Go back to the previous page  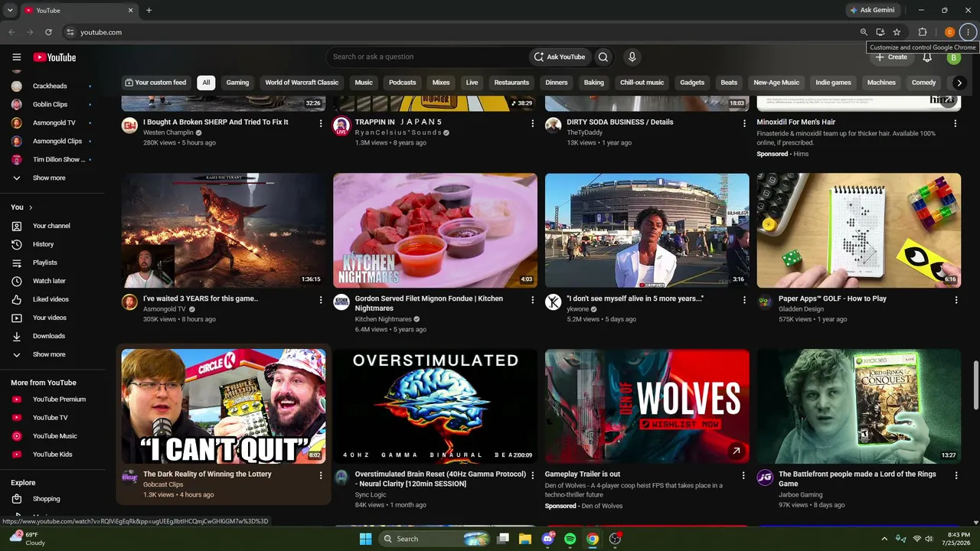[x=11, y=32]
